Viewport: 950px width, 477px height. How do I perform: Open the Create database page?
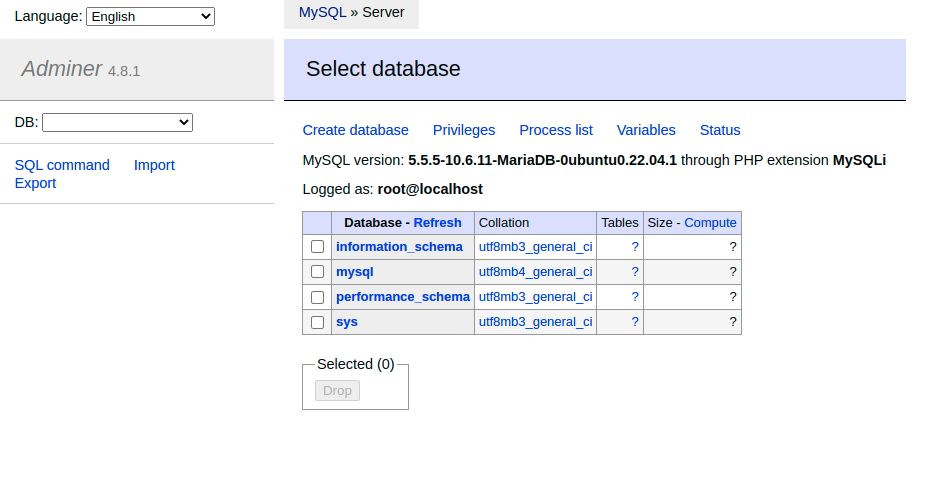point(355,130)
